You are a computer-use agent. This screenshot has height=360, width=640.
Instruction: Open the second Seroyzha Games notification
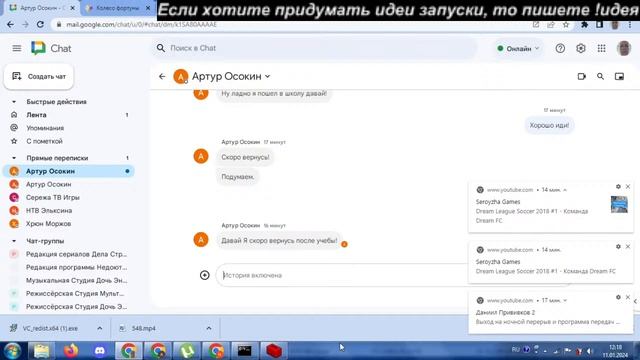(x=551, y=262)
